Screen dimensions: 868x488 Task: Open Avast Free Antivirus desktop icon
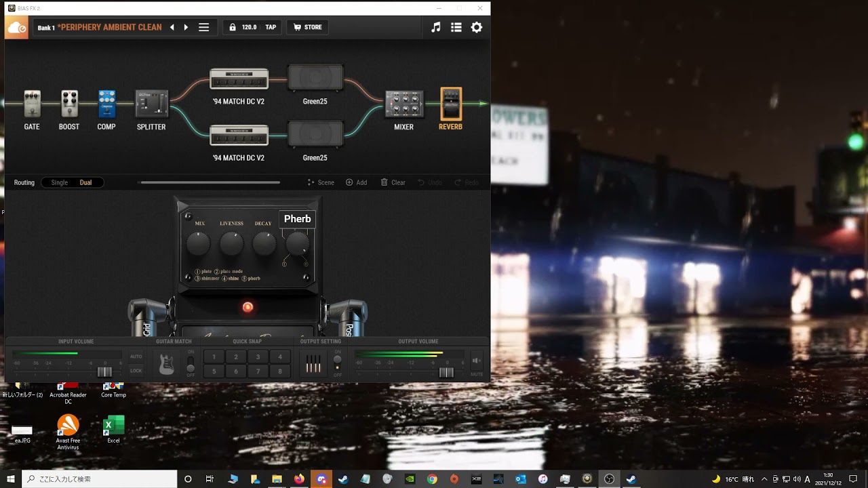pyautogui.click(x=68, y=432)
